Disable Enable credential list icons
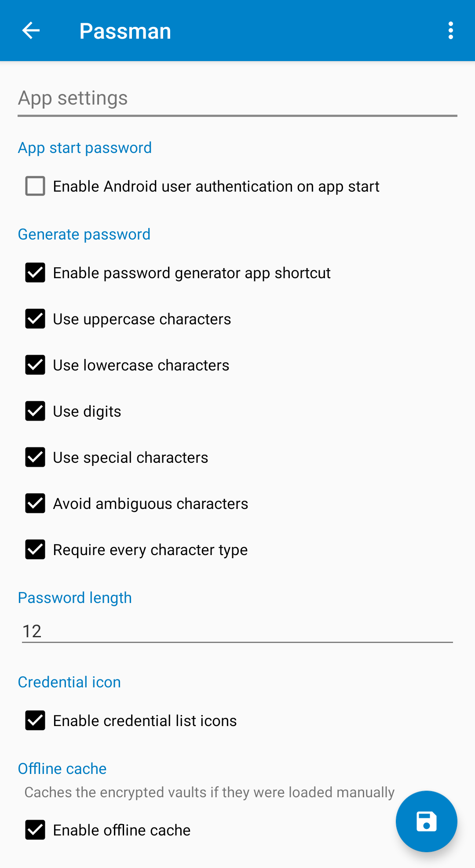The width and height of the screenshot is (475, 868). coord(35,720)
